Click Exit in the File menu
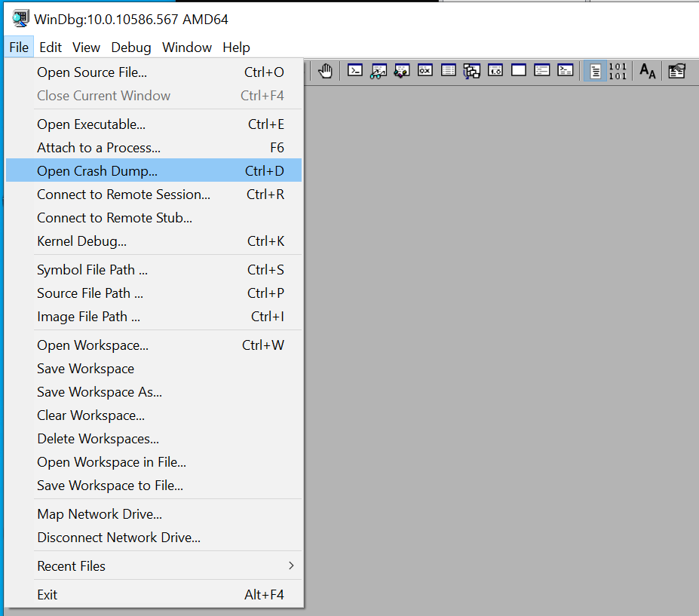This screenshot has height=616, width=699. tap(154, 595)
